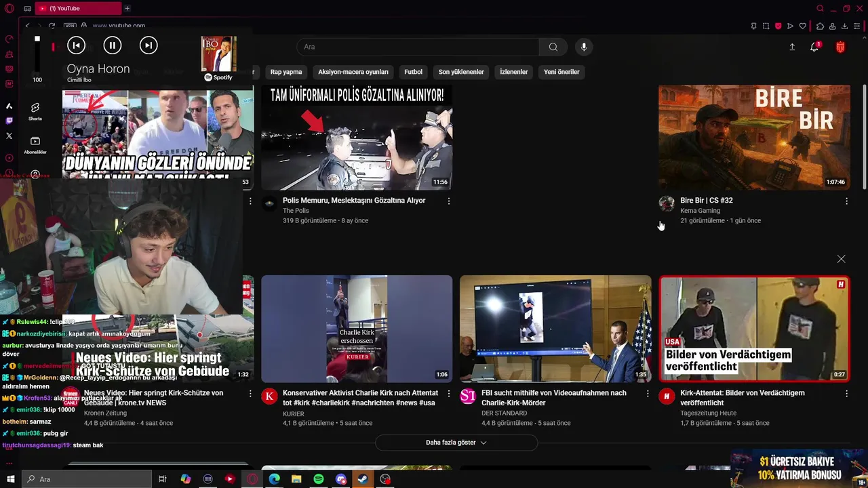Open Spotify from the Windows taskbar
Screen dimensions: 868x488
[x=319, y=479]
